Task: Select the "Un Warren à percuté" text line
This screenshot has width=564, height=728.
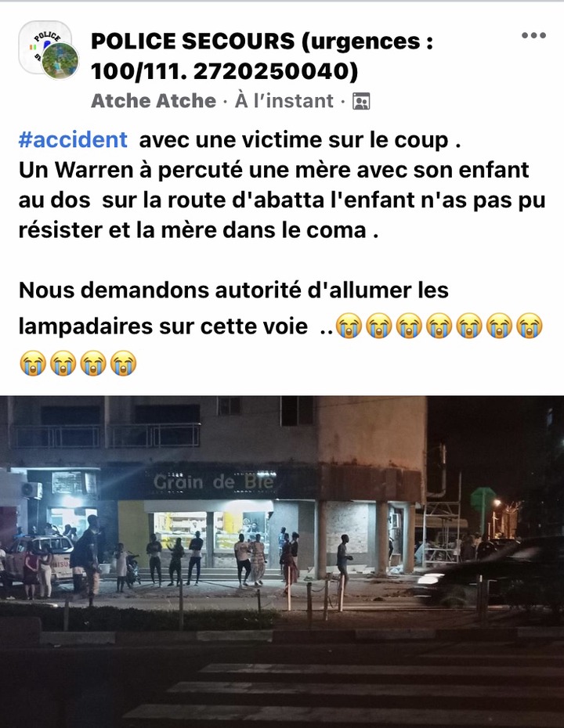Action: tap(273, 170)
